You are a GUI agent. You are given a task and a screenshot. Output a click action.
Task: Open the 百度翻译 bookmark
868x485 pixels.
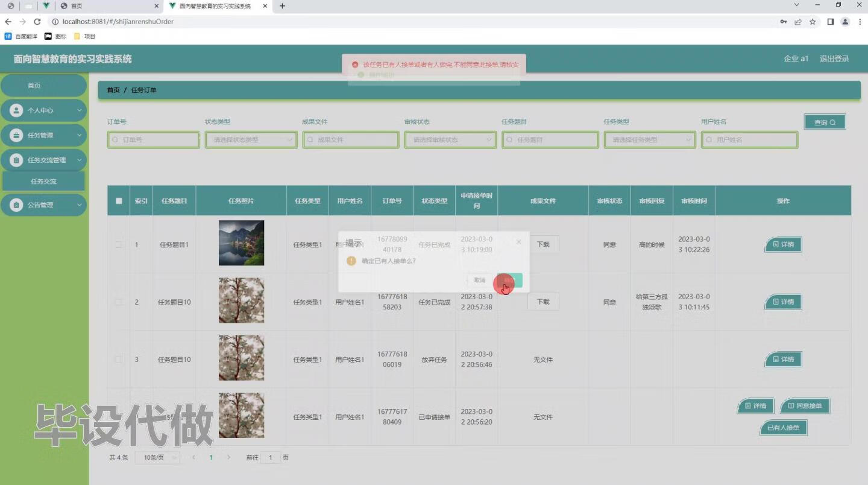(x=21, y=36)
